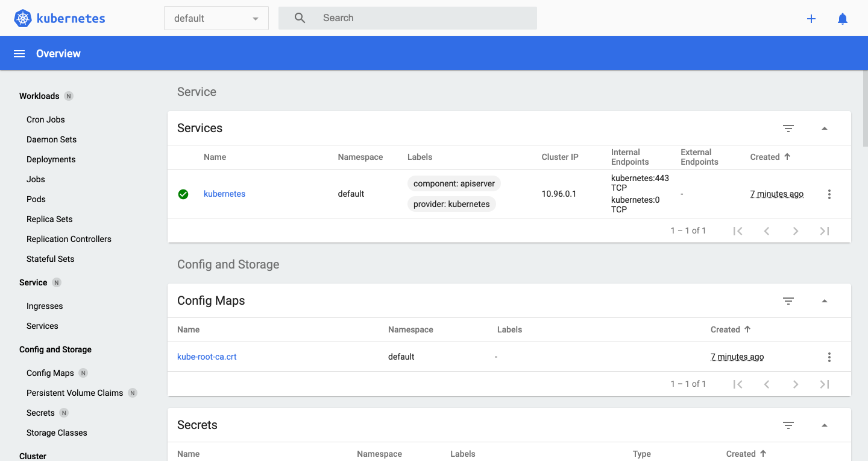Open the default namespace dropdown
The height and width of the screenshot is (461, 868).
[216, 19]
